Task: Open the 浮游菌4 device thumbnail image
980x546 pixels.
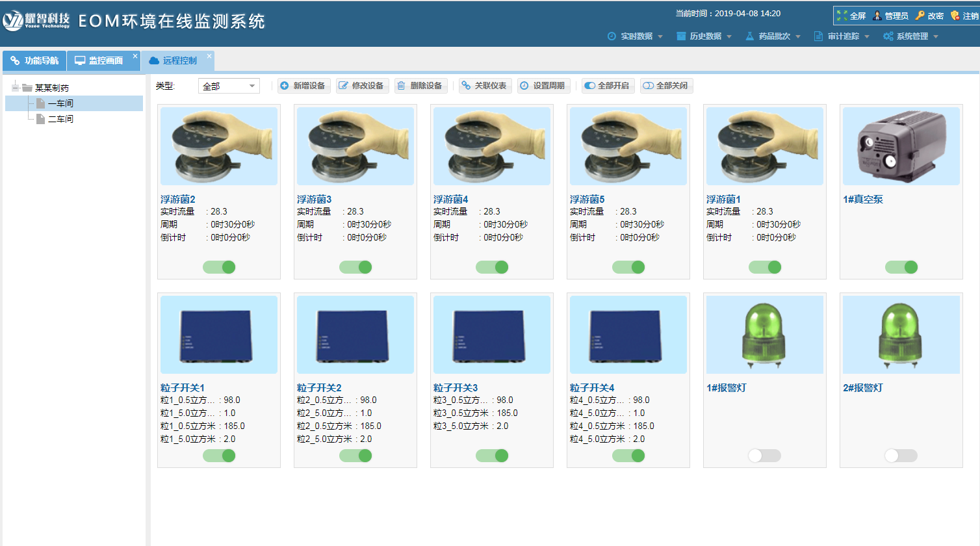Action: (491, 145)
